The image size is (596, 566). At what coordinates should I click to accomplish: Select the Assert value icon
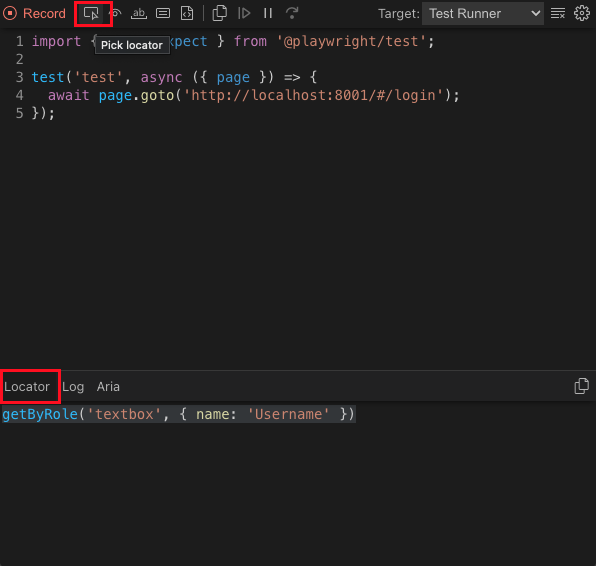pos(163,14)
